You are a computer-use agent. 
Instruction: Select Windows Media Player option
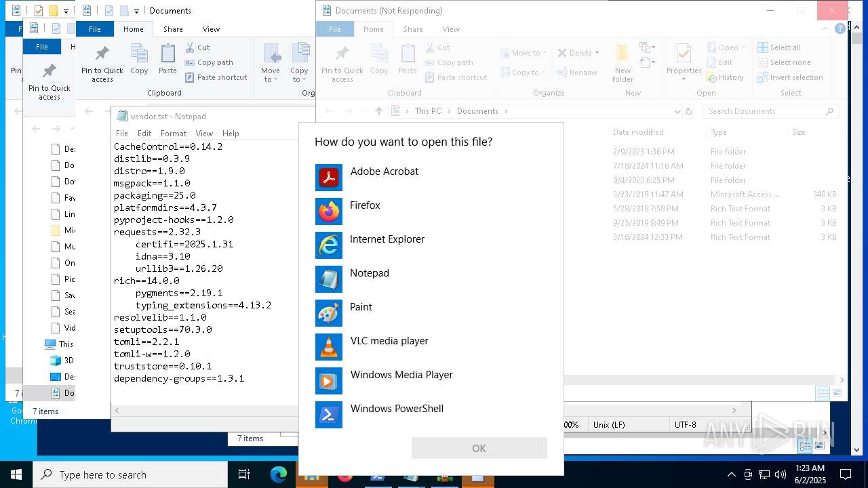431,381
